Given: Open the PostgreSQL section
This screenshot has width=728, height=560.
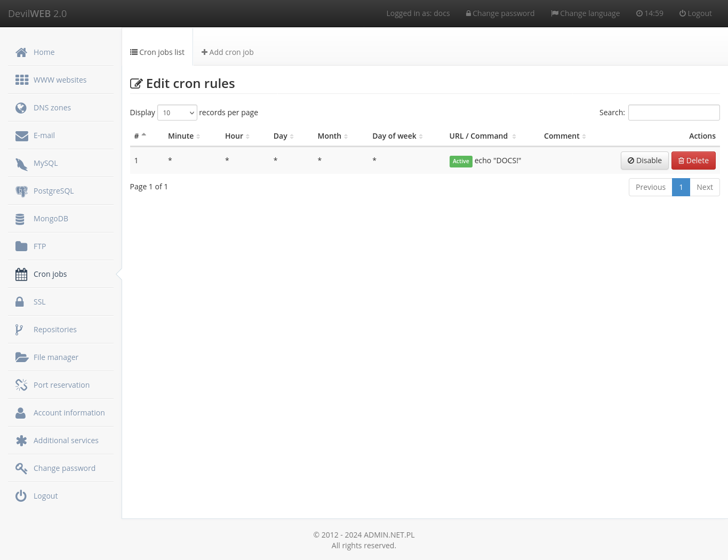Looking at the screenshot, I should click(x=53, y=190).
